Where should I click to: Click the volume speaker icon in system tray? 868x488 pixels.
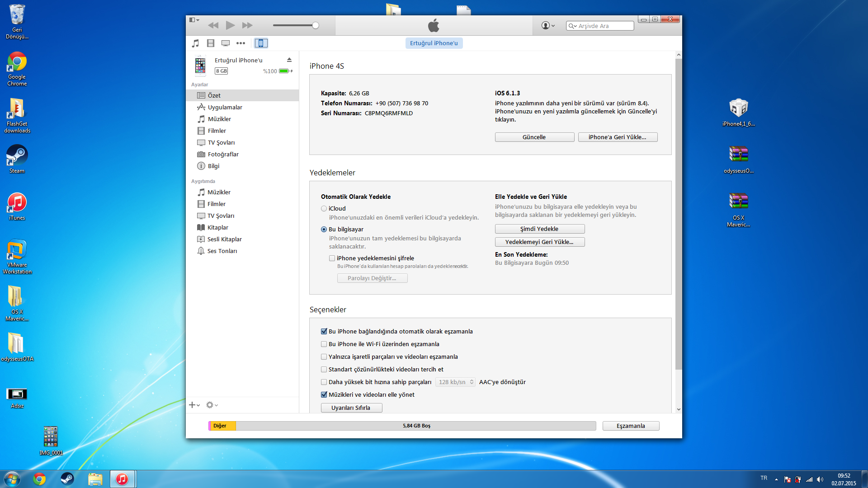pyautogui.click(x=820, y=480)
